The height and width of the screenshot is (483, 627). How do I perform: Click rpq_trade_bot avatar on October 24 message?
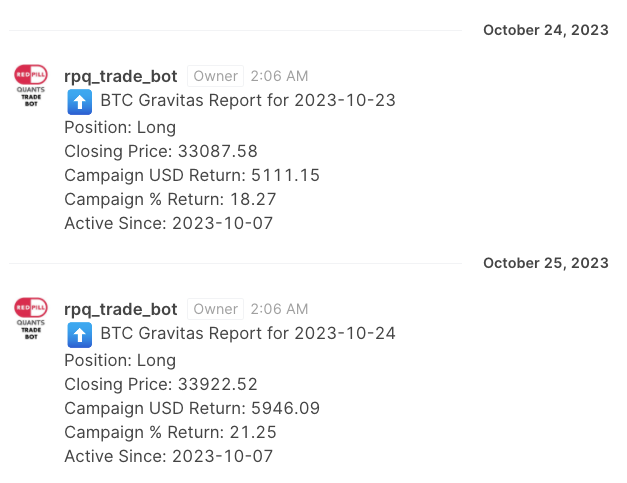click(x=31, y=84)
